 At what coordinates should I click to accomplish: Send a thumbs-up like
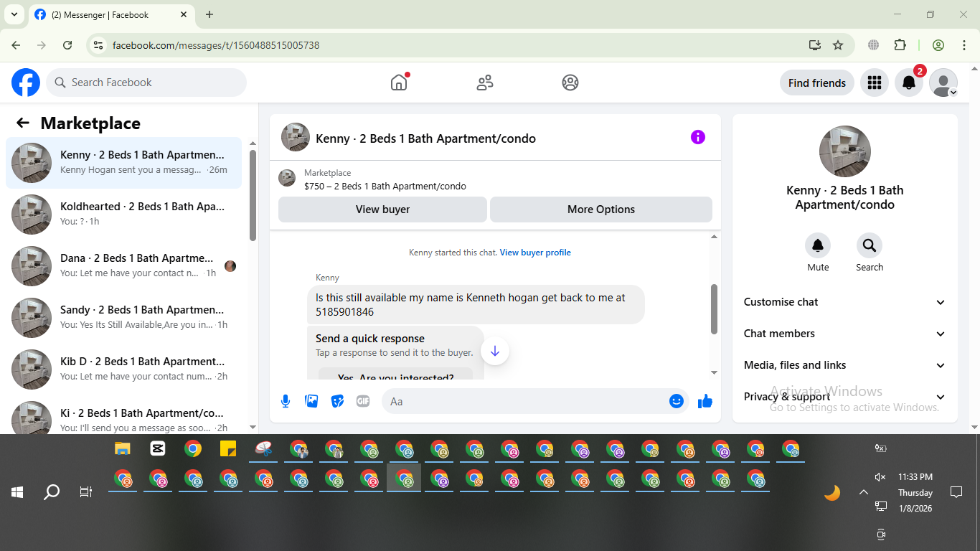(x=705, y=401)
